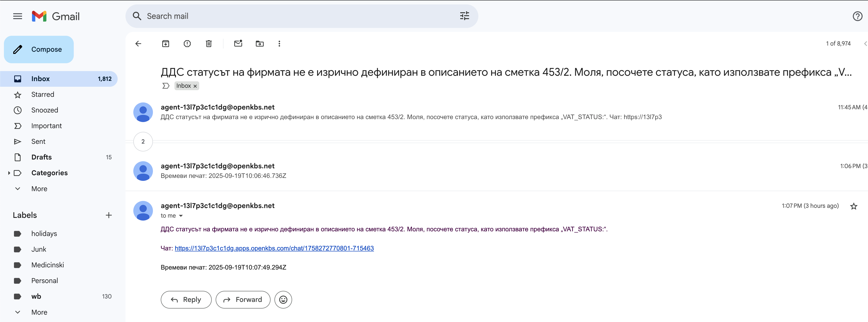Screen dimensions: 868x322
Task: Expand the 2 collapsed messages
Action: [143, 141]
